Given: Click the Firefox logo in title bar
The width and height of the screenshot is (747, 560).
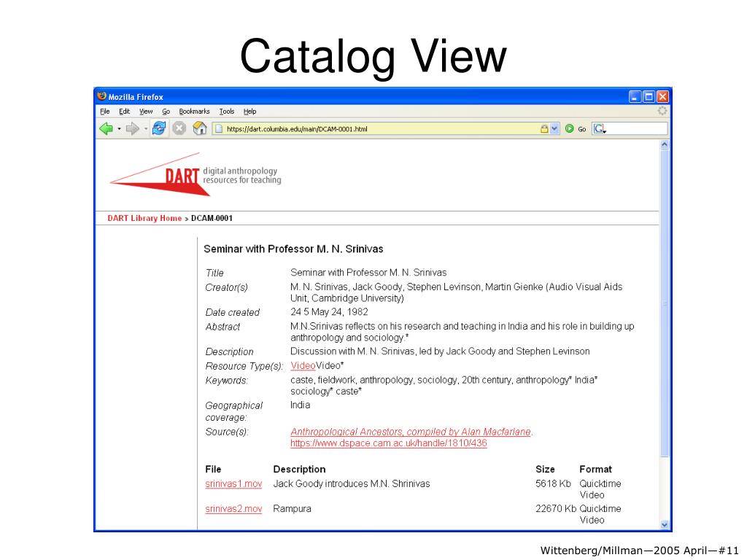Looking at the screenshot, I should point(101,96).
